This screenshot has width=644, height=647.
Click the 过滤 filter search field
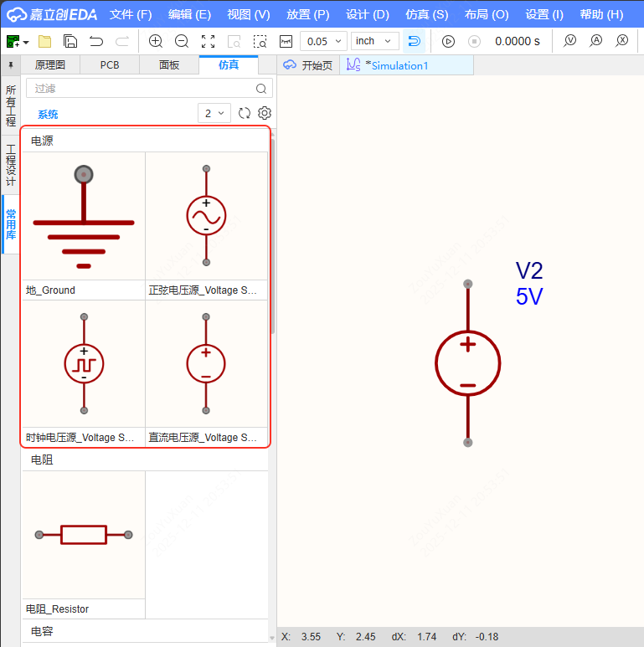pyautogui.click(x=141, y=89)
